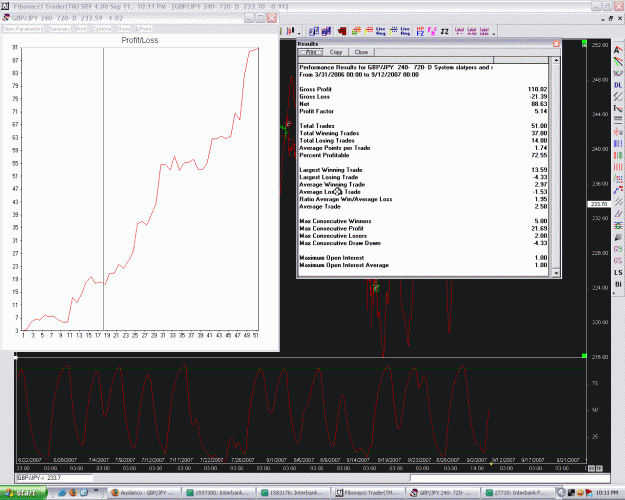Select the G9 tool in right toolbar
Screen dimensions: 625x500
[617, 249]
